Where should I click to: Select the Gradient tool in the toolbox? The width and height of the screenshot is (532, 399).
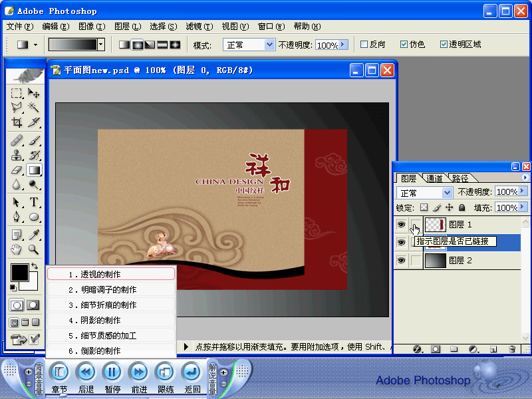click(34, 170)
